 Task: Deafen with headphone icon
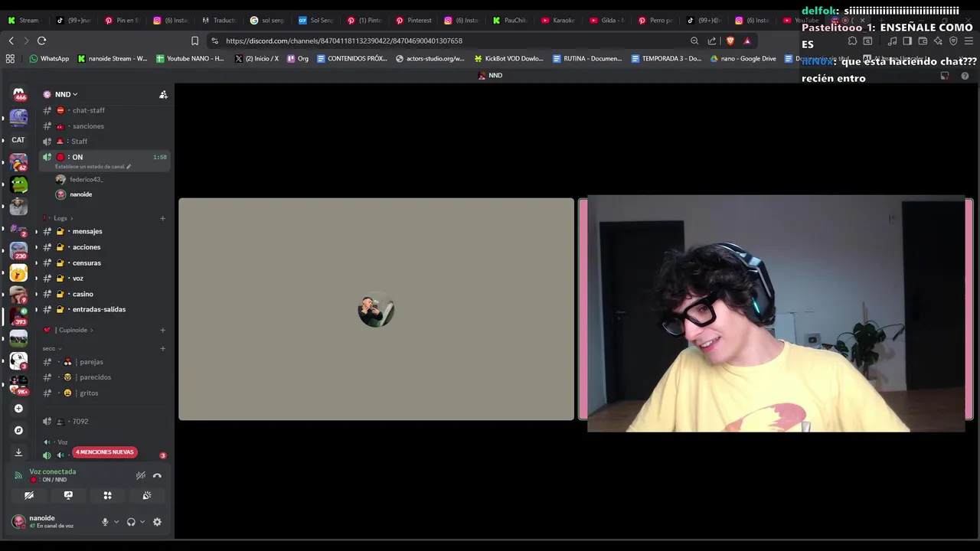(131, 522)
